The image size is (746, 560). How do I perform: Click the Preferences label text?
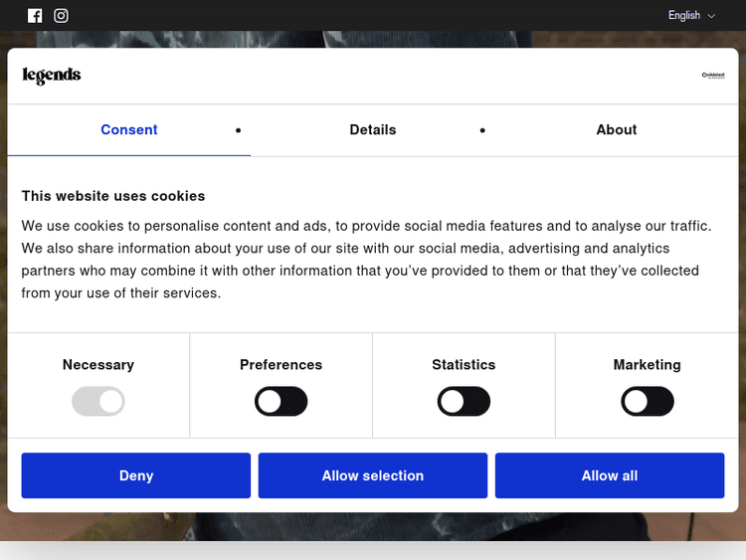281,365
